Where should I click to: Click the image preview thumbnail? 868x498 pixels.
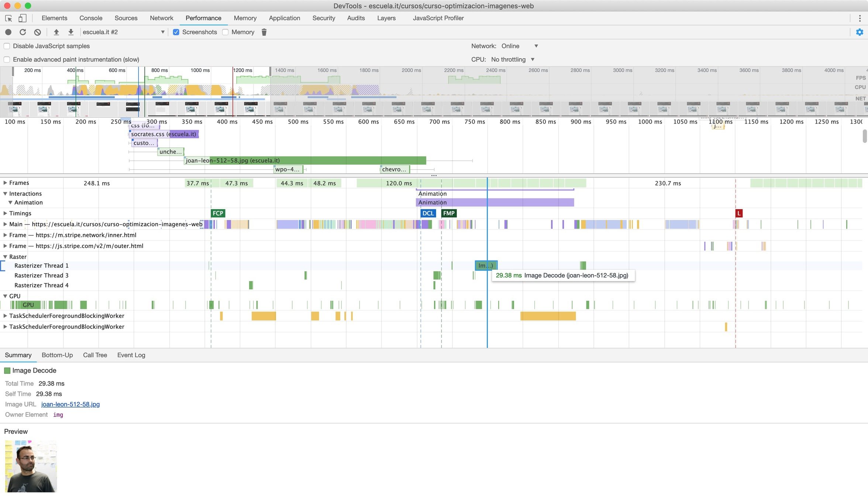pos(31,466)
